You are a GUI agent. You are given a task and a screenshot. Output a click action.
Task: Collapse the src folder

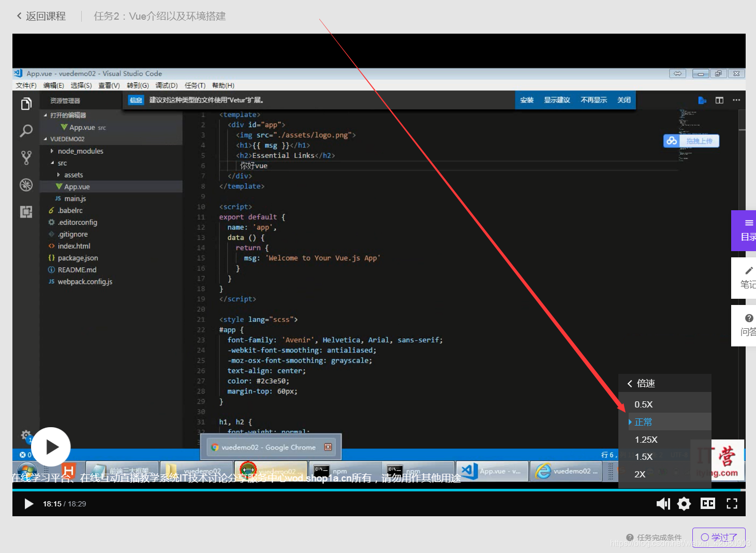(x=111, y=163)
